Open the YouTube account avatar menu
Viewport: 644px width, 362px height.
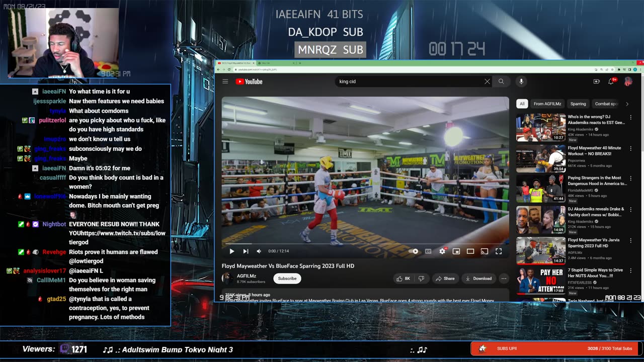[x=628, y=81]
